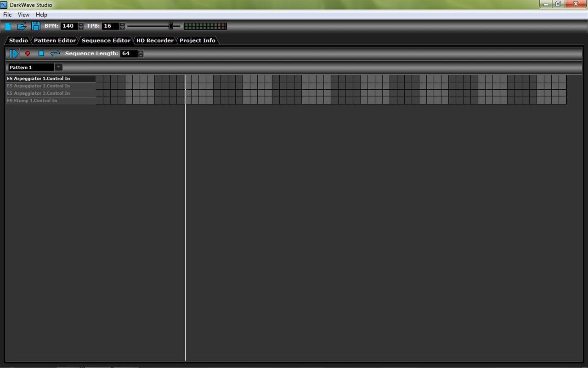The height and width of the screenshot is (368, 588).
Task: Adjust TPB using its stepper arrows
Action: 122,26
